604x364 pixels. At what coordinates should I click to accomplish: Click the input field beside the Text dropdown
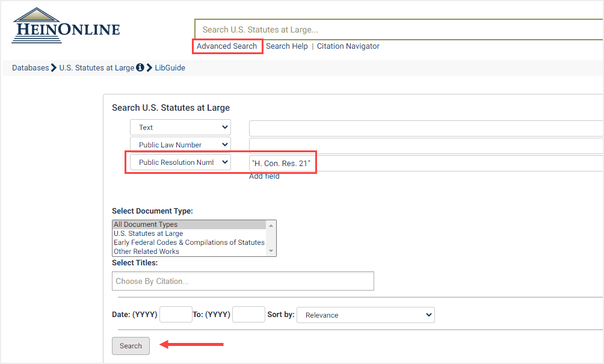pos(426,128)
